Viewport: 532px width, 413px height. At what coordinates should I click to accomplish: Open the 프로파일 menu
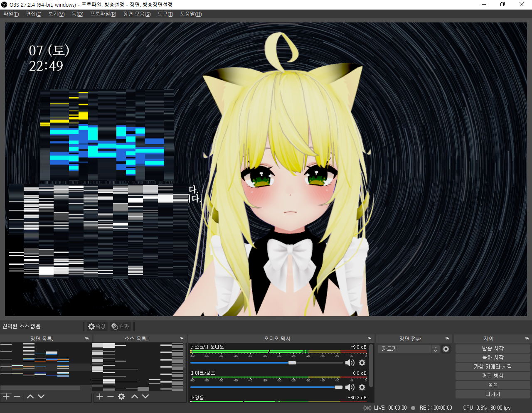(x=103, y=14)
